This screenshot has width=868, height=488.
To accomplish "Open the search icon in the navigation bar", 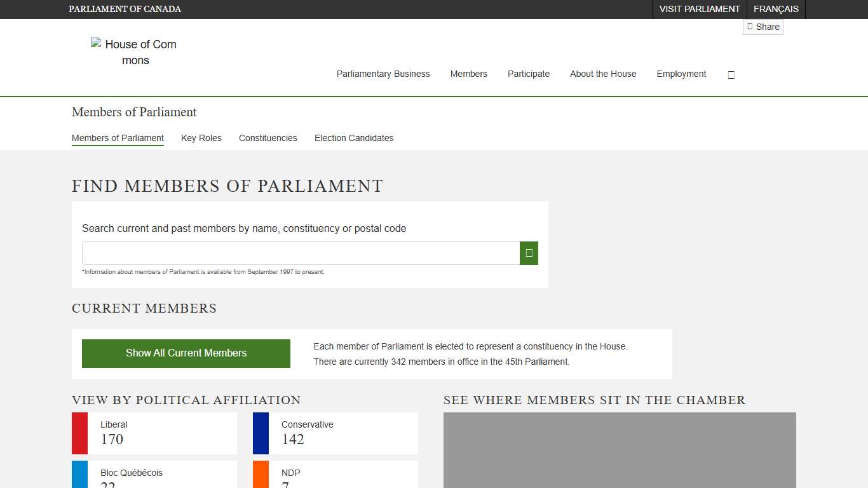I will 731,74.
